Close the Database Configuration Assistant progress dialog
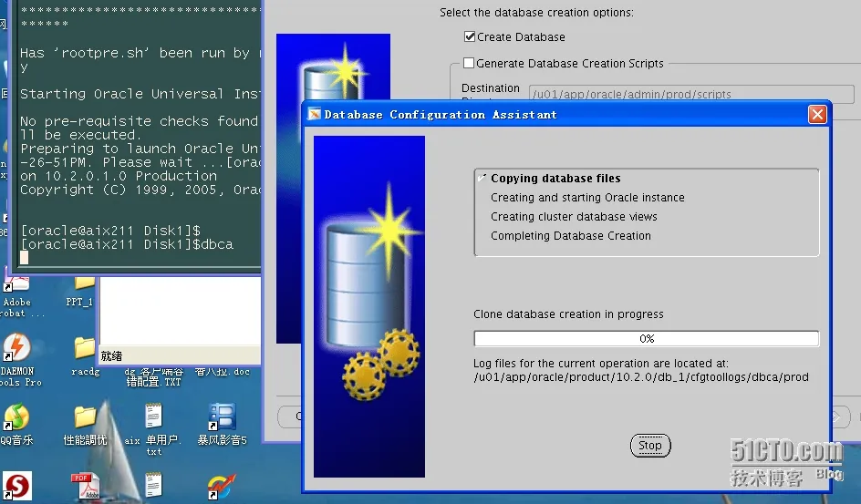 [x=817, y=114]
